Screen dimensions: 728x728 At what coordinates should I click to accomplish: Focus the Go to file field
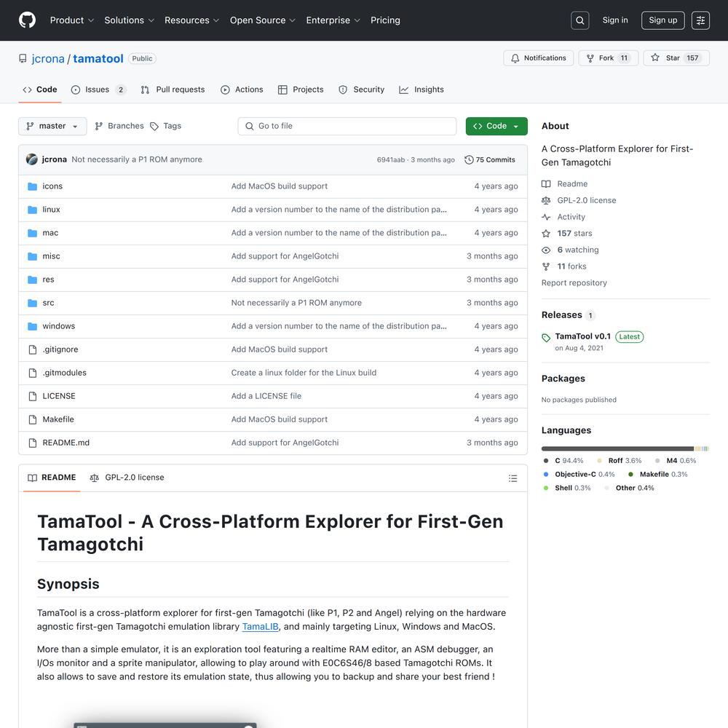pyautogui.click(x=347, y=126)
